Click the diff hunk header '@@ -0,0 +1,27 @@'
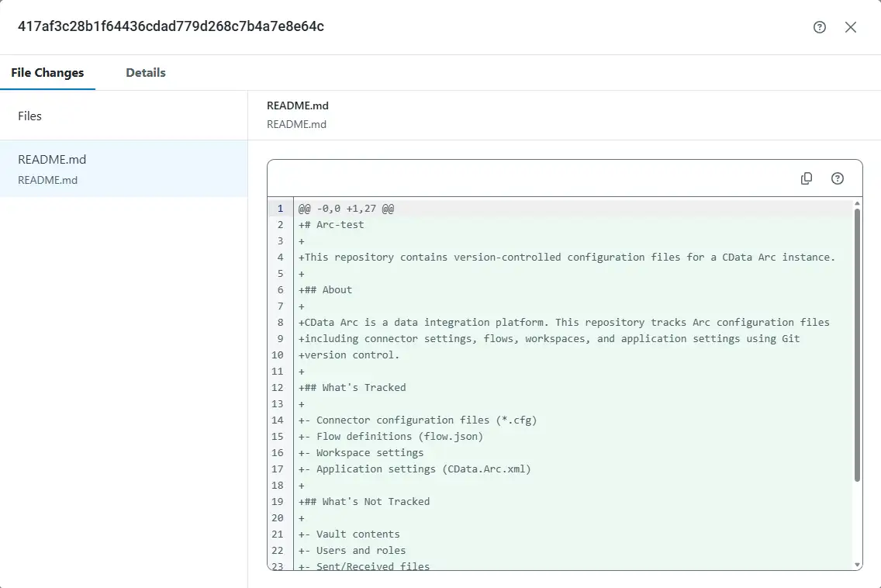 346,209
